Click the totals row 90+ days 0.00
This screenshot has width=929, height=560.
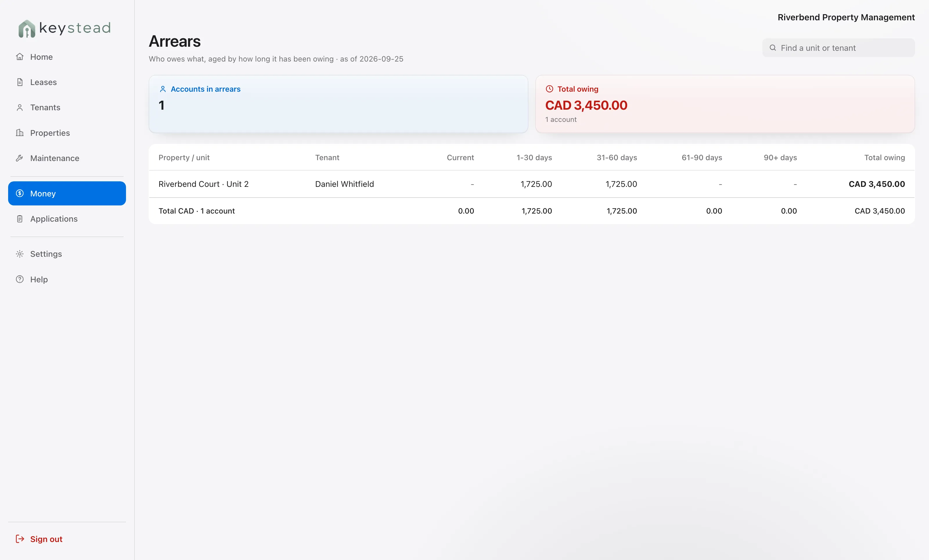[789, 211]
